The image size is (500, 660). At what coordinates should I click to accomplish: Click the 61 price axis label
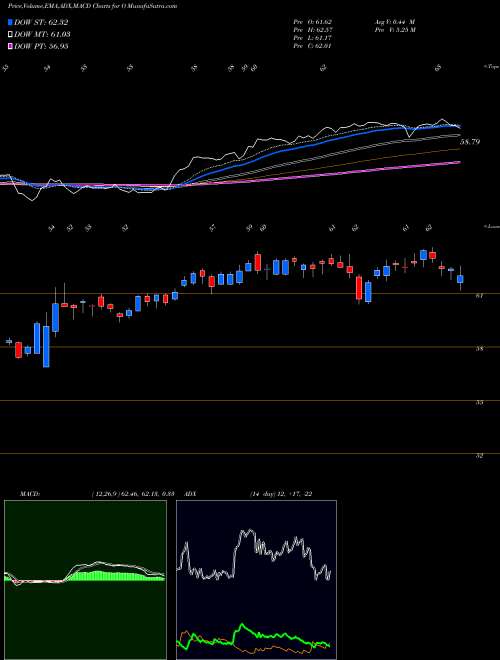coord(479,296)
